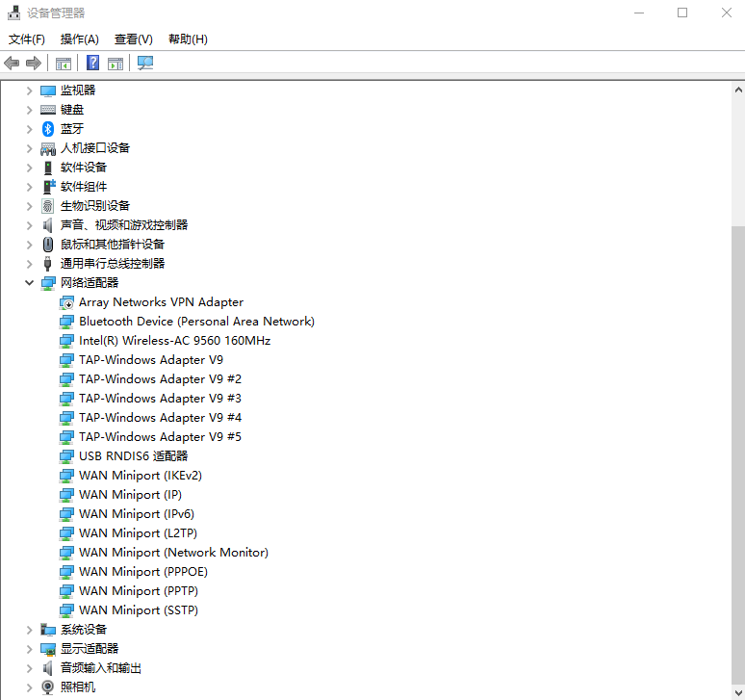Viewport: 745px width, 700px height.
Task: Open the 查看(V) menu
Action: (134, 39)
